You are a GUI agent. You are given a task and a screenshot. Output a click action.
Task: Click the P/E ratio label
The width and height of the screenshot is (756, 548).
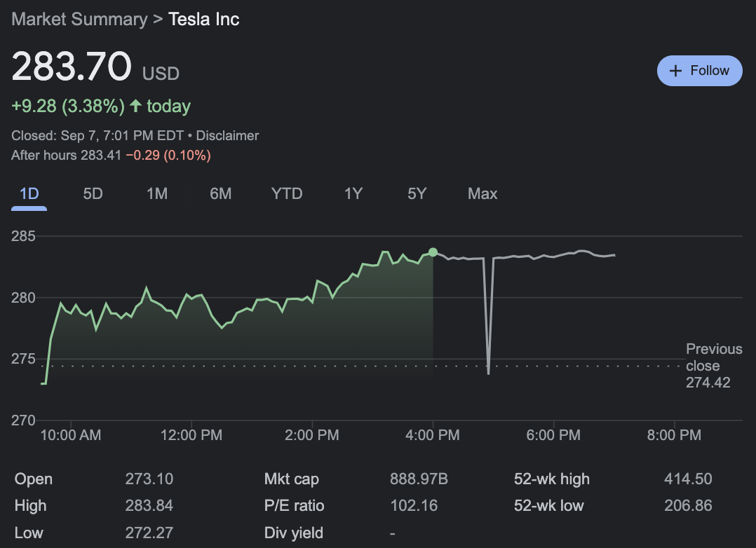point(294,505)
